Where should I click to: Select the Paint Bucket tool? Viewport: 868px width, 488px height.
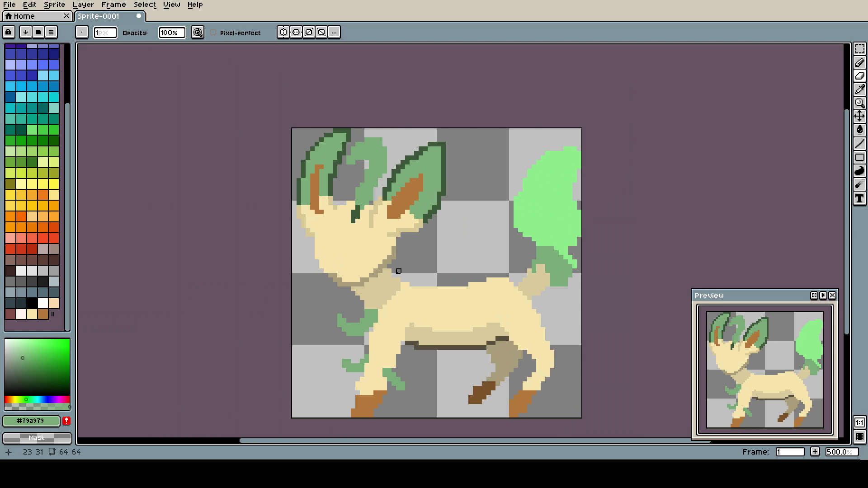tap(859, 130)
